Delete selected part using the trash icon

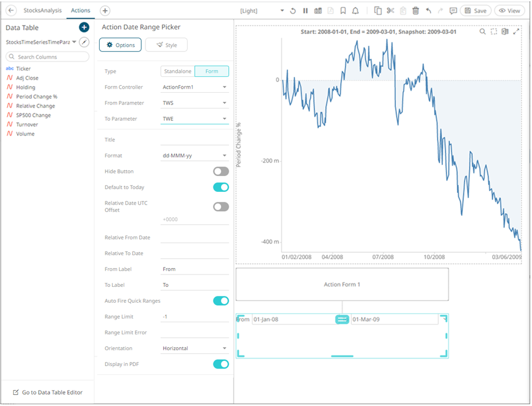pyautogui.click(x=415, y=11)
